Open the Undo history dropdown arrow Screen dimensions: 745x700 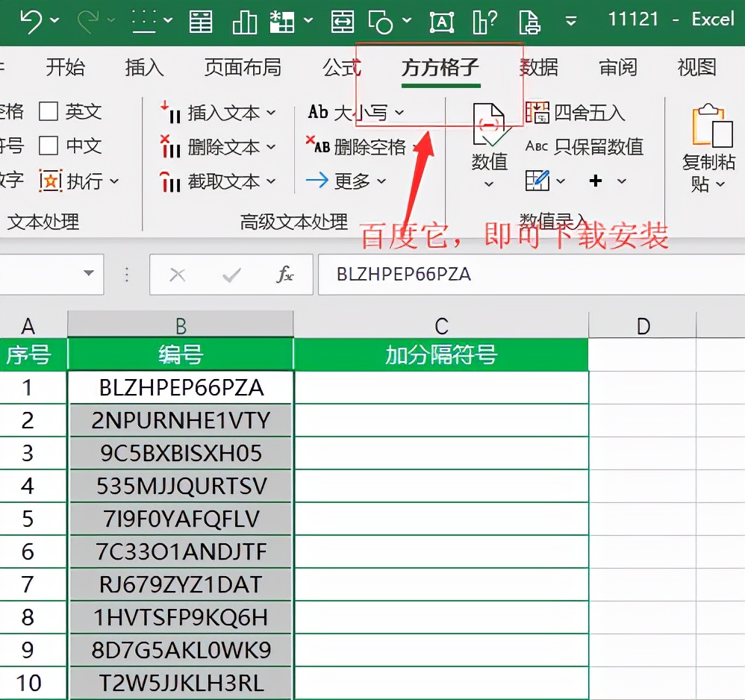(54, 20)
